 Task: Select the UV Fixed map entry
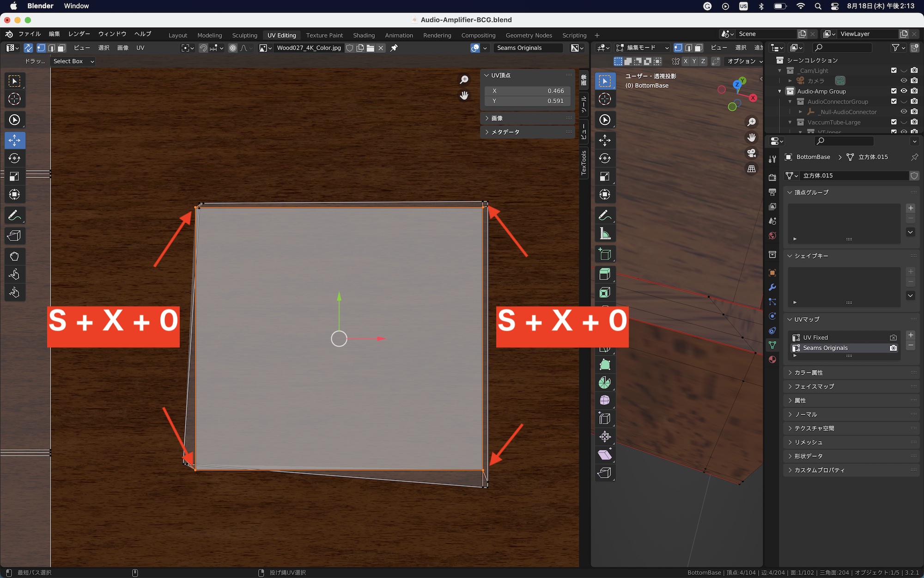coord(815,338)
